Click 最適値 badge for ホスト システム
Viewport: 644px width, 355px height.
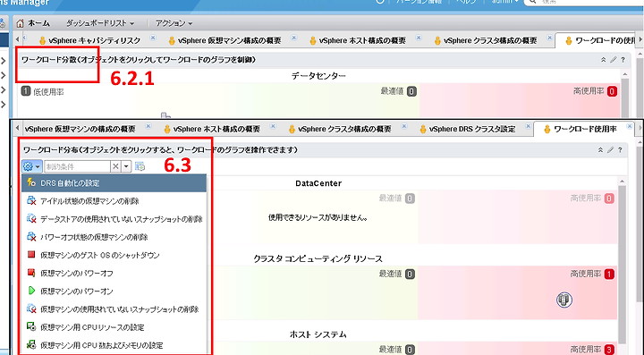point(410,350)
